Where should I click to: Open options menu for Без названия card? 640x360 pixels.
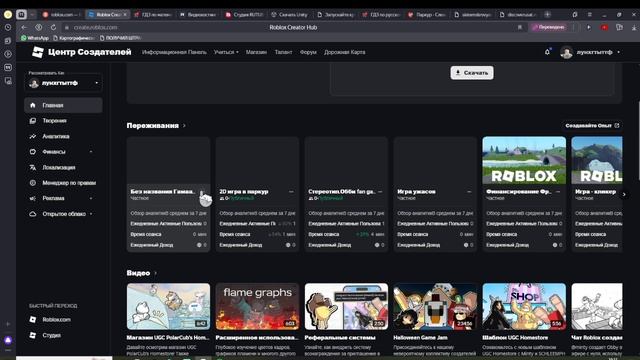(x=202, y=191)
